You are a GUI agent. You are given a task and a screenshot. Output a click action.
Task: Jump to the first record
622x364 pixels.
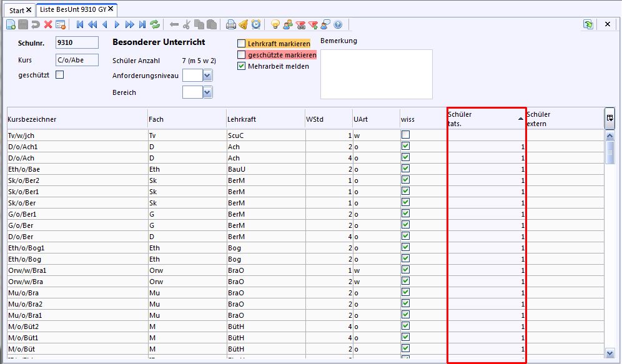(x=80, y=24)
